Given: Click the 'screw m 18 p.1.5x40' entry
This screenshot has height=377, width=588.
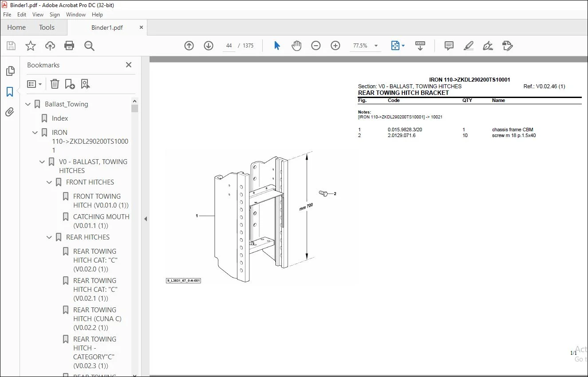Looking at the screenshot, I should tap(514, 136).
